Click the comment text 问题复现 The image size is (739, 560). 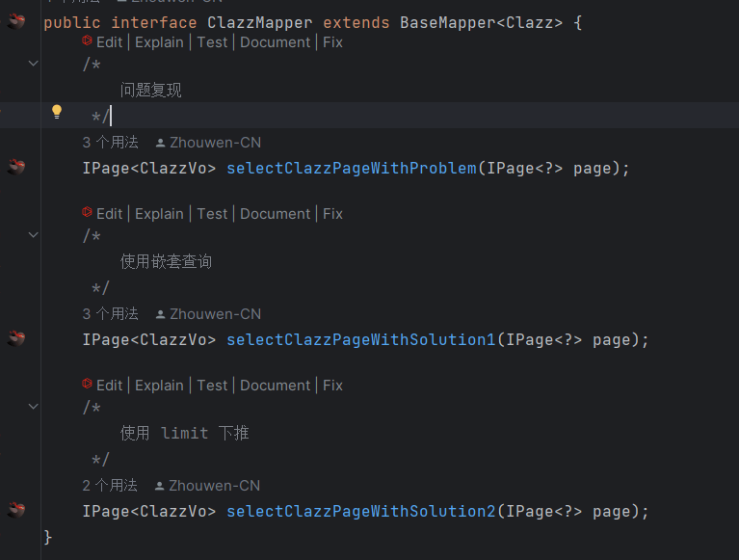(151, 90)
